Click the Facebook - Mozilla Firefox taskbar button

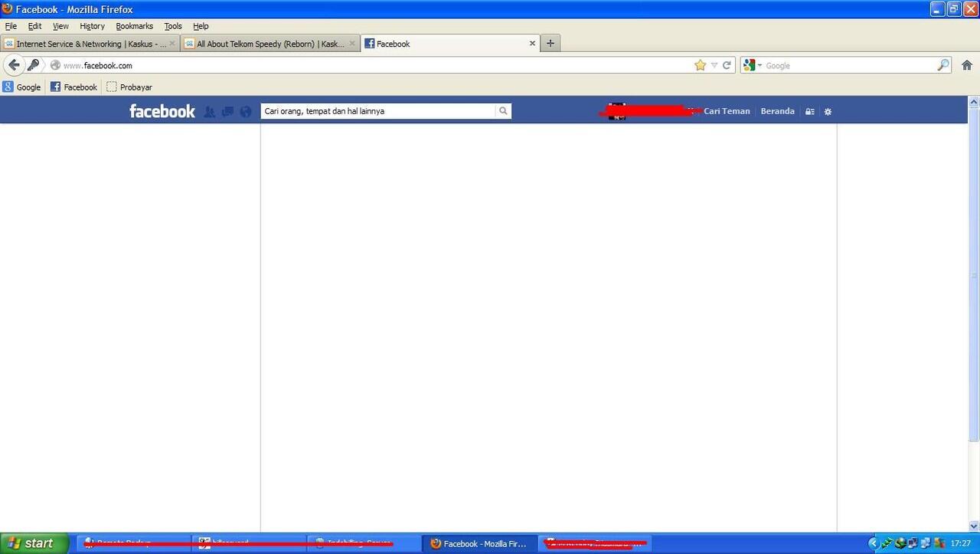(479, 543)
